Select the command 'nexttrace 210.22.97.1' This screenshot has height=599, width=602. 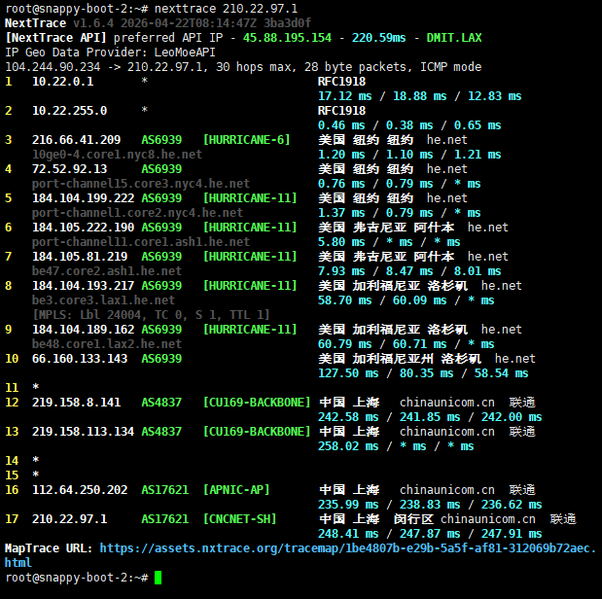click(226, 8)
